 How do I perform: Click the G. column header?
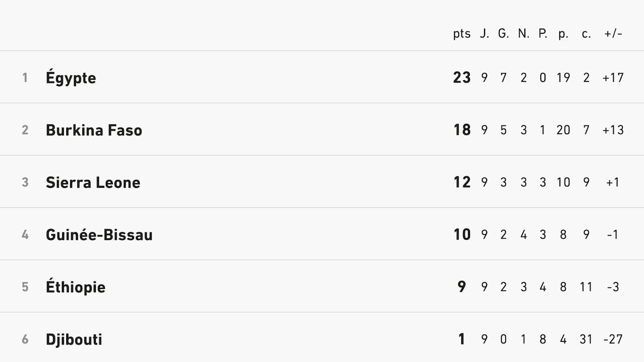504,34
